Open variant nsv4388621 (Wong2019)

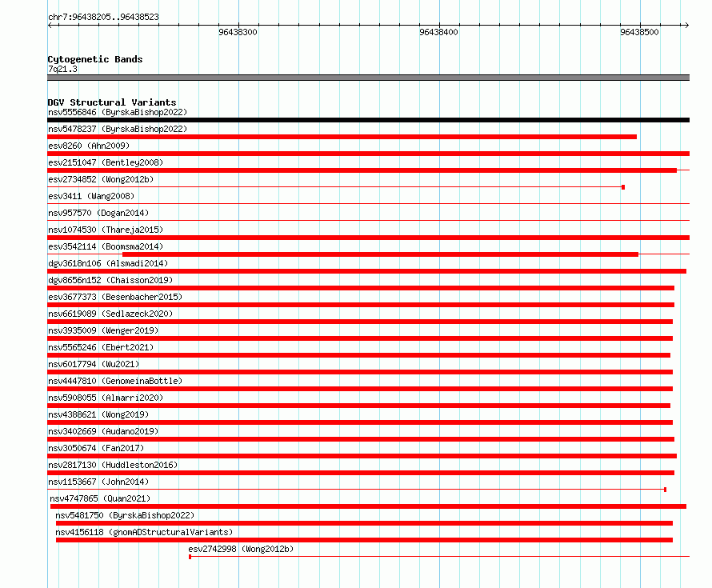coord(98,414)
